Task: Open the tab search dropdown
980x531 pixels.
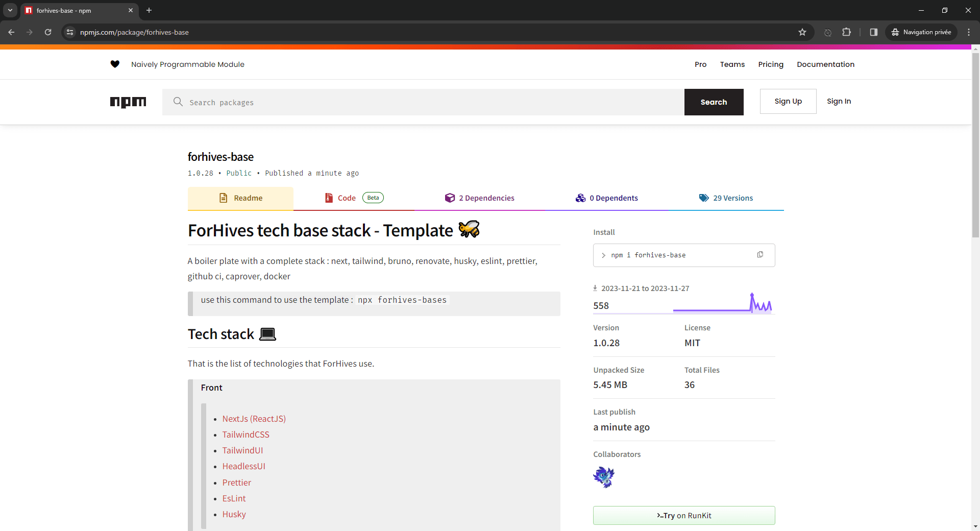Action: [x=10, y=10]
